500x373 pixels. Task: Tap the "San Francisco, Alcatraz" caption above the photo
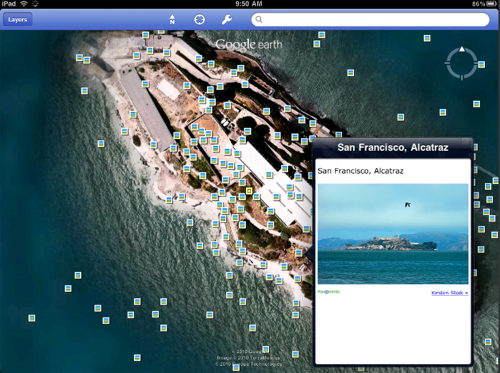tap(360, 171)
